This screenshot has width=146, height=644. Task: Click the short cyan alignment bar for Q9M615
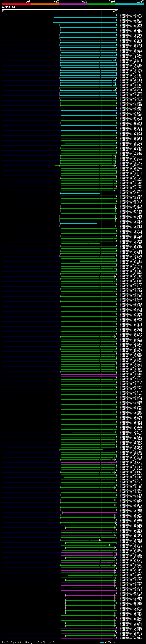[80, 193]
